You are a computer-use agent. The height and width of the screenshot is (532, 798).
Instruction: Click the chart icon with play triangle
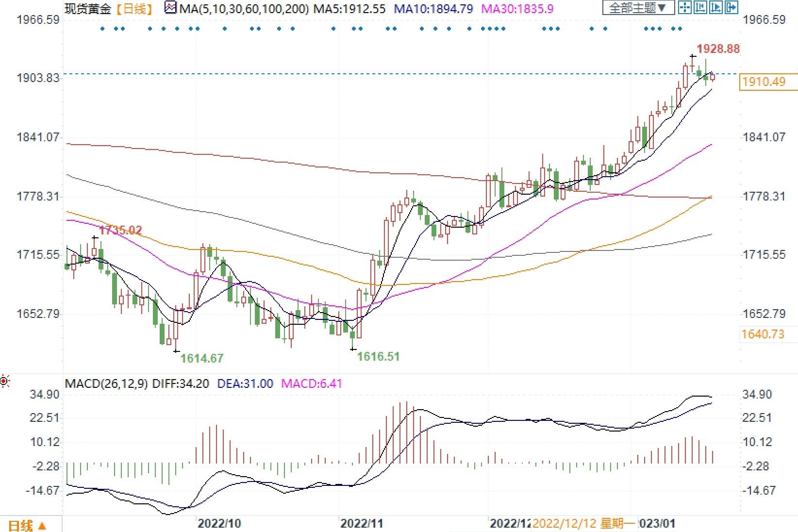tap(716, 7)
